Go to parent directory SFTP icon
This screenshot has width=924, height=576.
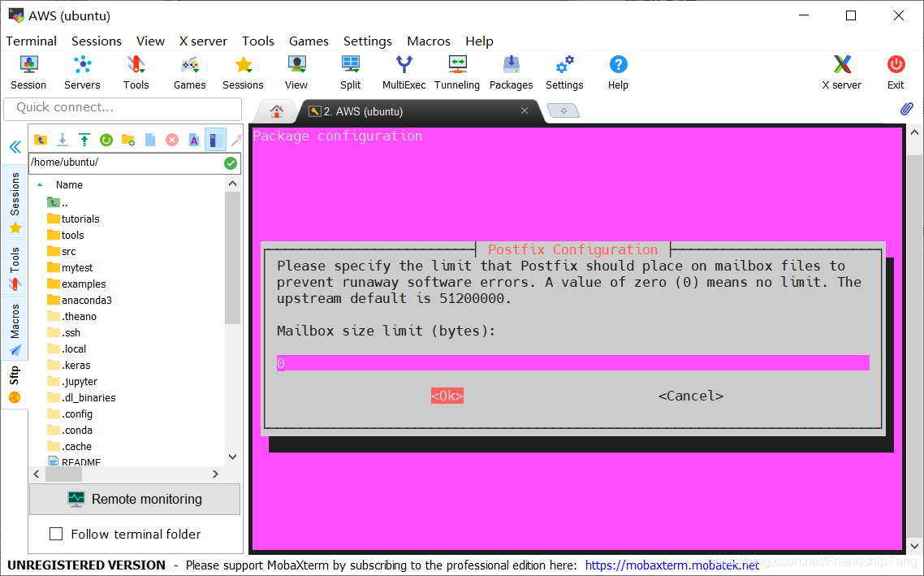pos(41,140)
